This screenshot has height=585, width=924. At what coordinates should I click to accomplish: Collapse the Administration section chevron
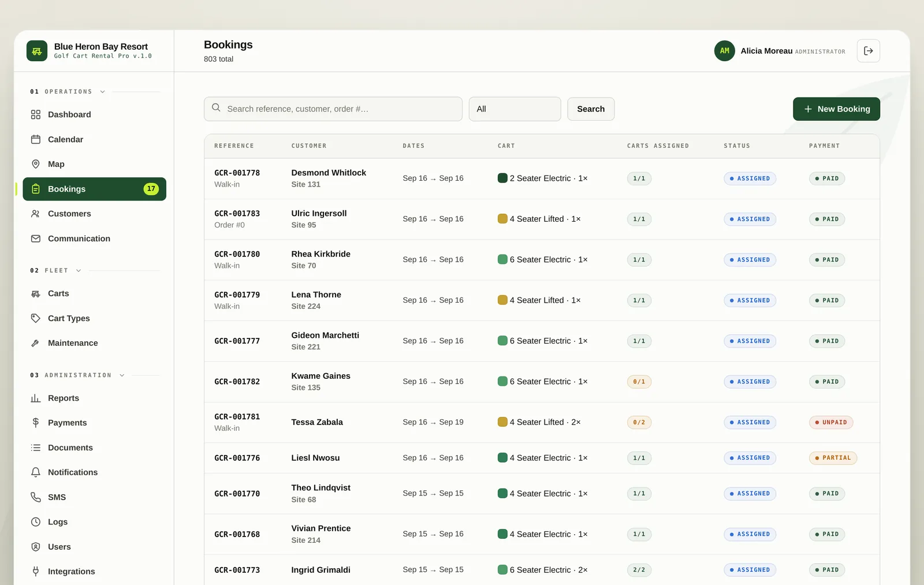tap(122, 375)
